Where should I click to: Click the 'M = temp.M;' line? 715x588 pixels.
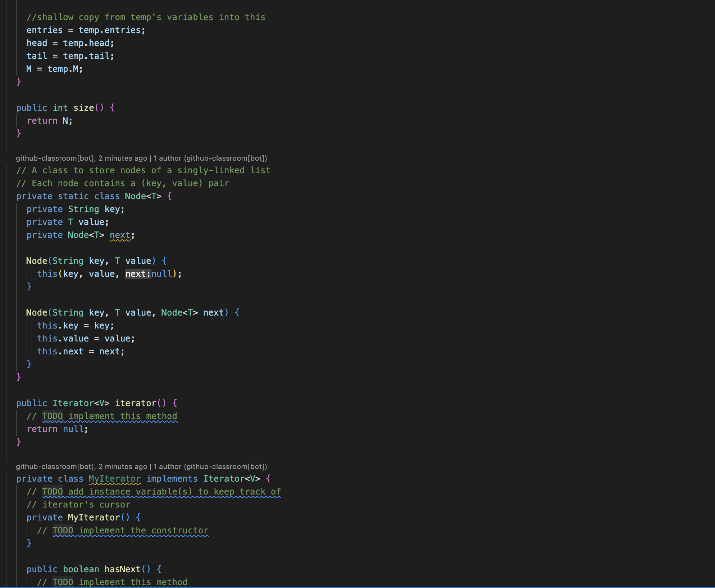[54, 69]
